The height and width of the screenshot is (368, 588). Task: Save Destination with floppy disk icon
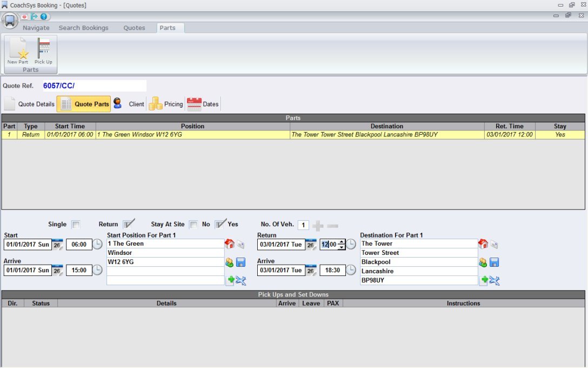click(495, 262)
